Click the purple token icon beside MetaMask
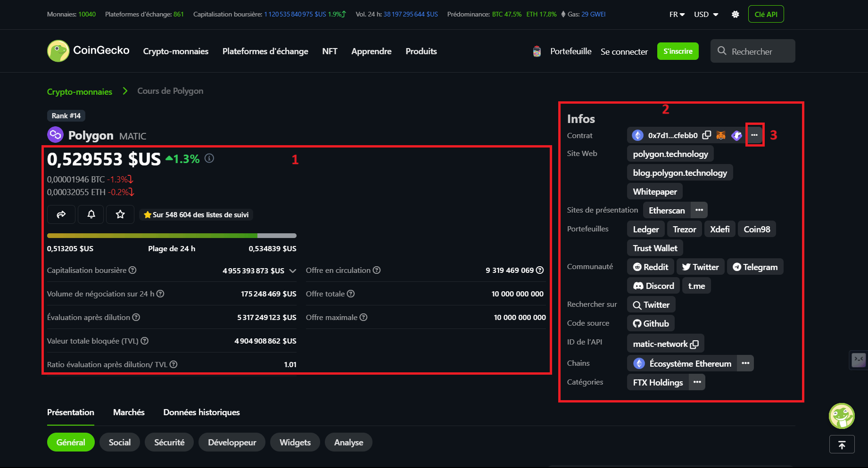The image size is (868, 468). pos(736,135)
